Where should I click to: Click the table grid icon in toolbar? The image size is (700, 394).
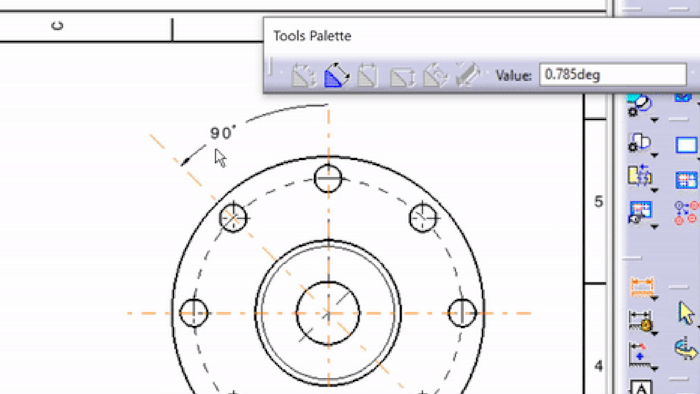point(686,180)
